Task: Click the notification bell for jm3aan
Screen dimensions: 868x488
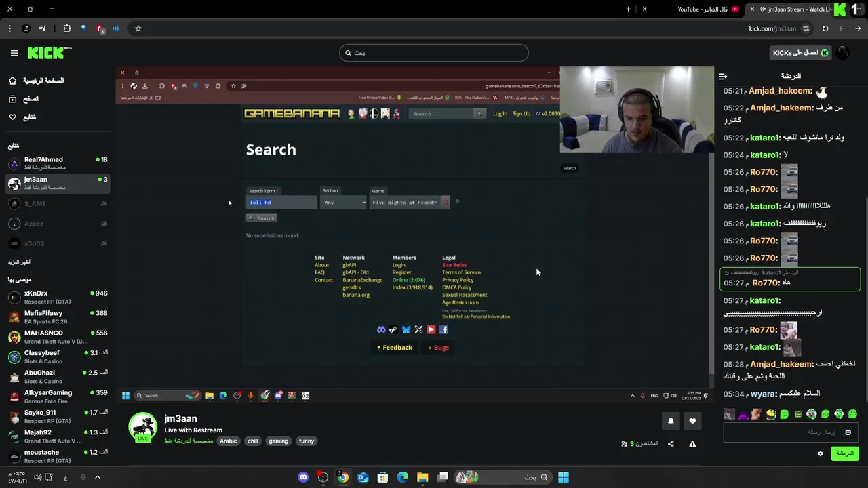Action: (x=671, y=421)
